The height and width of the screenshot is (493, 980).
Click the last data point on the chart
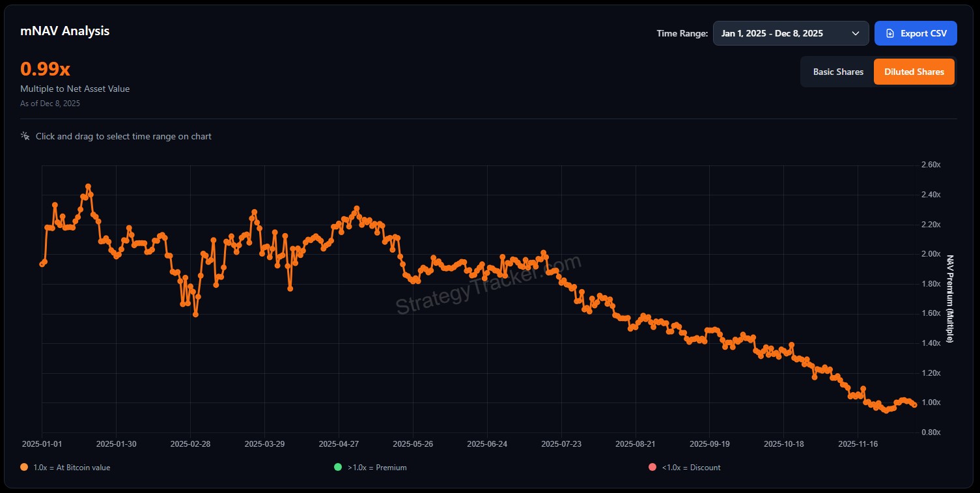(914, 405)
